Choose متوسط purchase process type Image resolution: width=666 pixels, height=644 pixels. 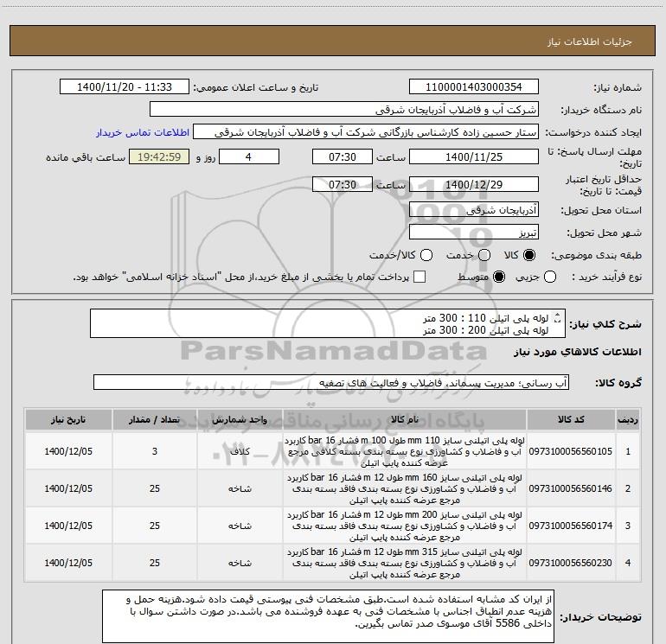pyautogui.click(x=499, y=277)
